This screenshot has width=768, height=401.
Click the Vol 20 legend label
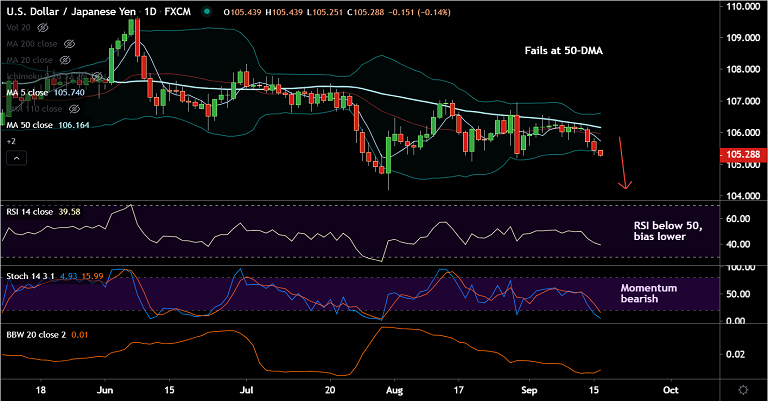[x=19, y=28]
